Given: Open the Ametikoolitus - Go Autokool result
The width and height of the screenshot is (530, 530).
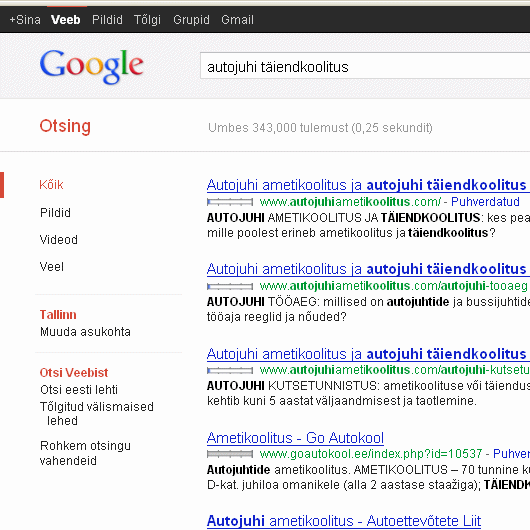Looking at the screenshot, I should 295,438.
